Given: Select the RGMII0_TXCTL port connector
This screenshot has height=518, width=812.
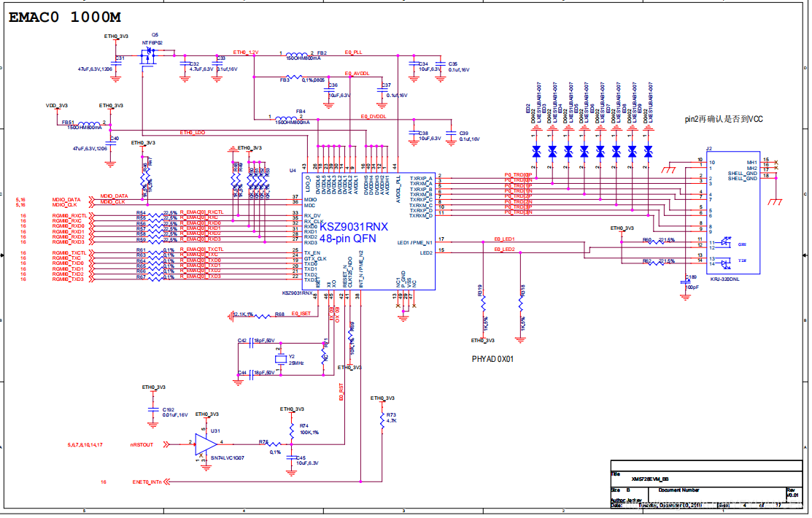Looking at the screenshot, I should coord(69,252).
